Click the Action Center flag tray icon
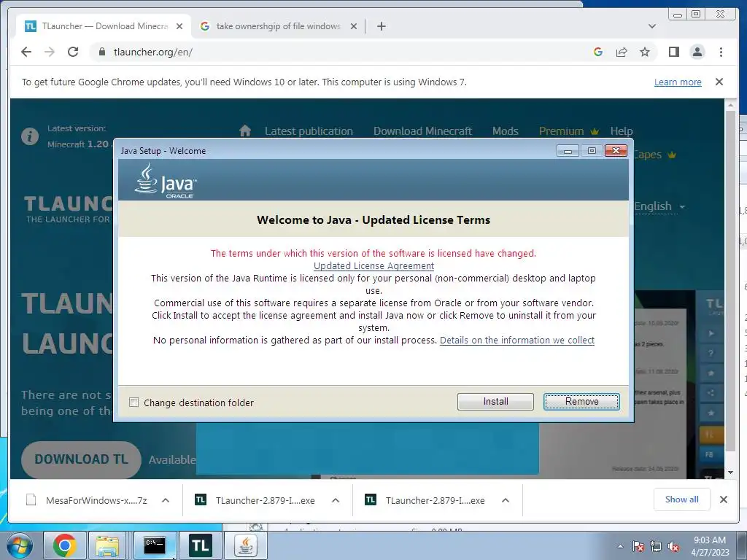Image resolution: width=747 pixels, height=560 pixels. tap(638, 547)
